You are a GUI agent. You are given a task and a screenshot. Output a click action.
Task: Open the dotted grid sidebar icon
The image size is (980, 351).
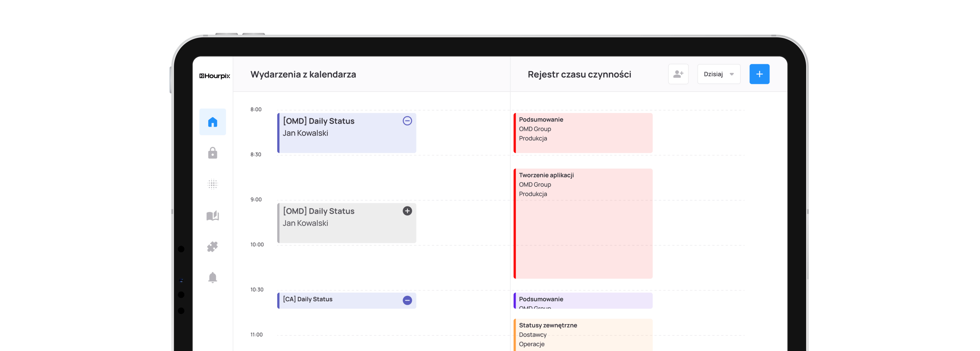(212, 184)
